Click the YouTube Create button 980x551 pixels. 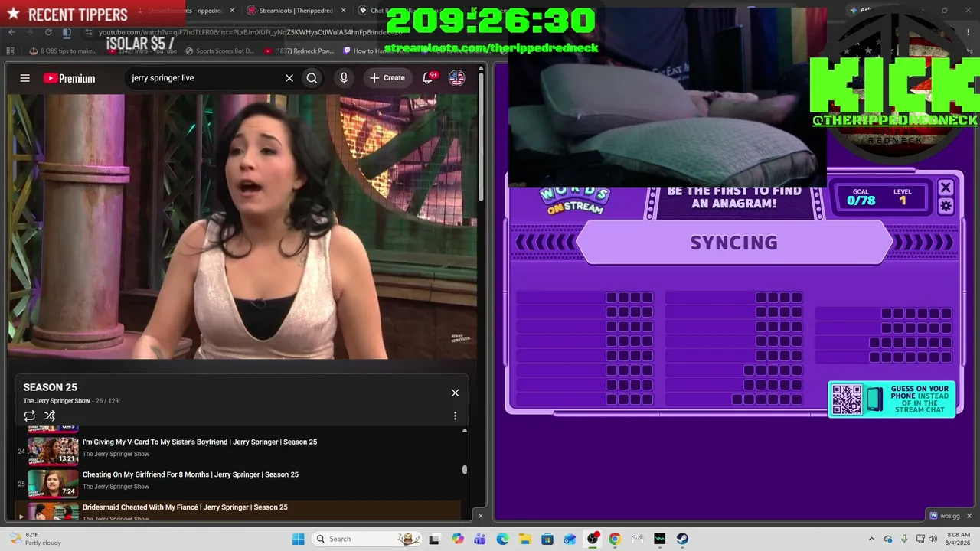pyautogui.click(x=387, y=78)
